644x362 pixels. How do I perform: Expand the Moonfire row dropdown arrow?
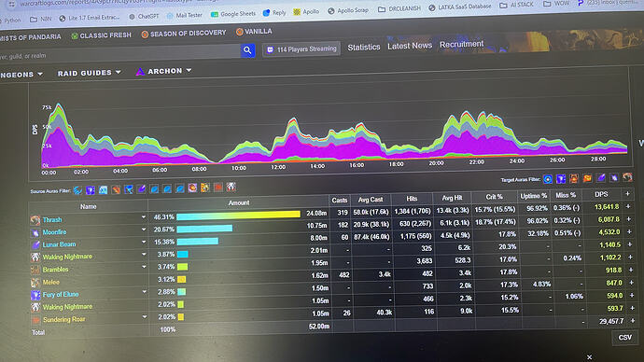(144, 230)
